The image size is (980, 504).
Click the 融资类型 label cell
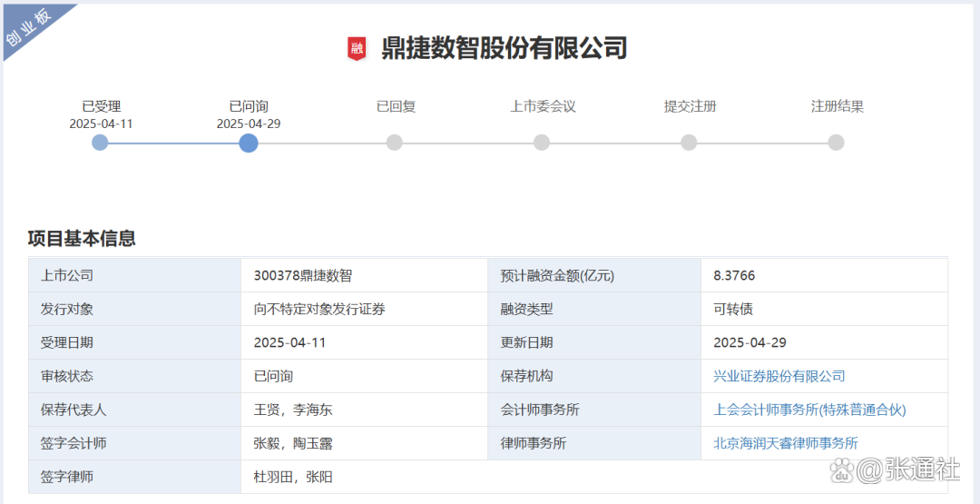[x=594, y=309]
